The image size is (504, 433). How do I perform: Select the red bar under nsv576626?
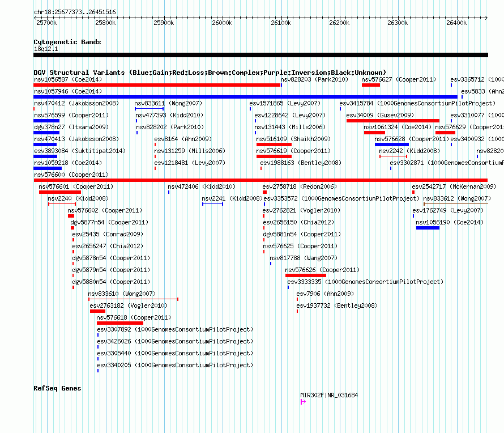306,275
